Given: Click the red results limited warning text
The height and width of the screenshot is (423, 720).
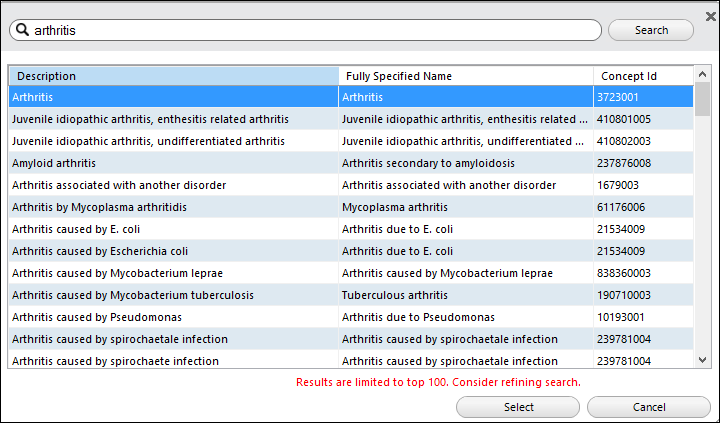Looking at the screenshot, I should click(x=438, y=382).
